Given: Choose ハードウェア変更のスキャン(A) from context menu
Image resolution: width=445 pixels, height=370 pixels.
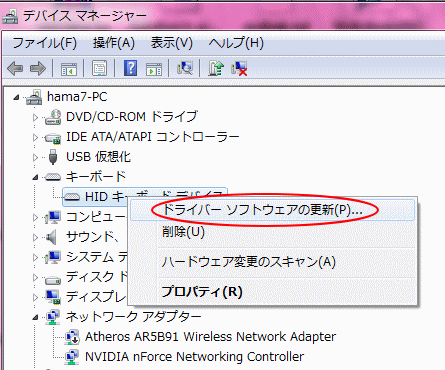Looking at the screenshot, I should click(x=272, y=262).
